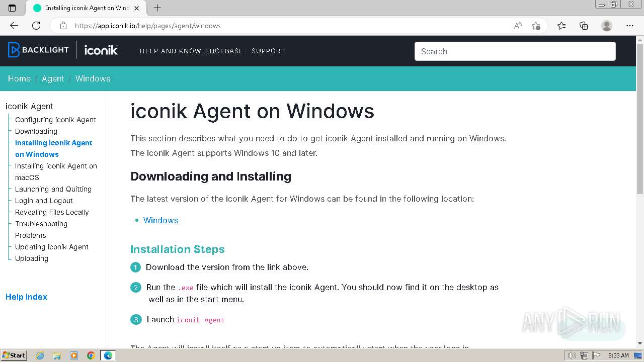Open tab actions menu icon

click(x=12, y=8)
